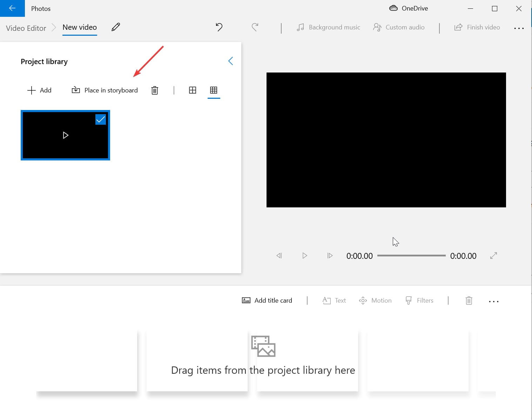
Task: Expand preview to full screen
Action: tap(493, 256)
